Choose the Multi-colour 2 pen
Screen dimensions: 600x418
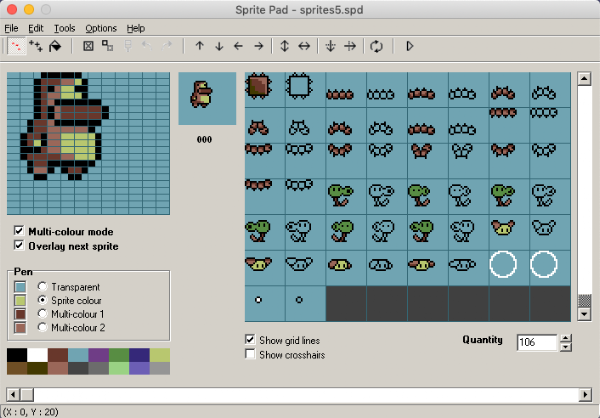point(42,327)
